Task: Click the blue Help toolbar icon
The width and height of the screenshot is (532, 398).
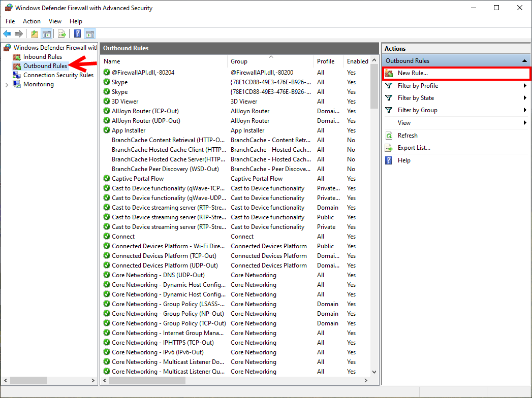Action: pyautogui.click(x=77, y=34)
